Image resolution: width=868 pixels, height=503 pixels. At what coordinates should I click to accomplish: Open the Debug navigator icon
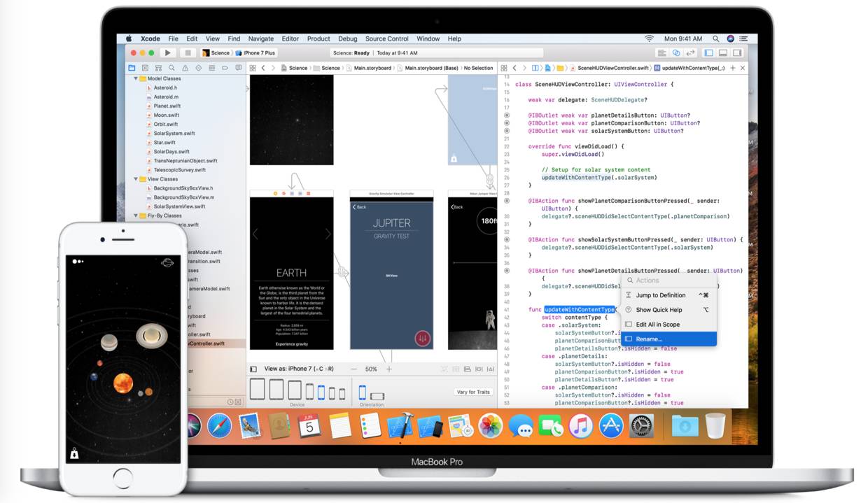[211, 68]
